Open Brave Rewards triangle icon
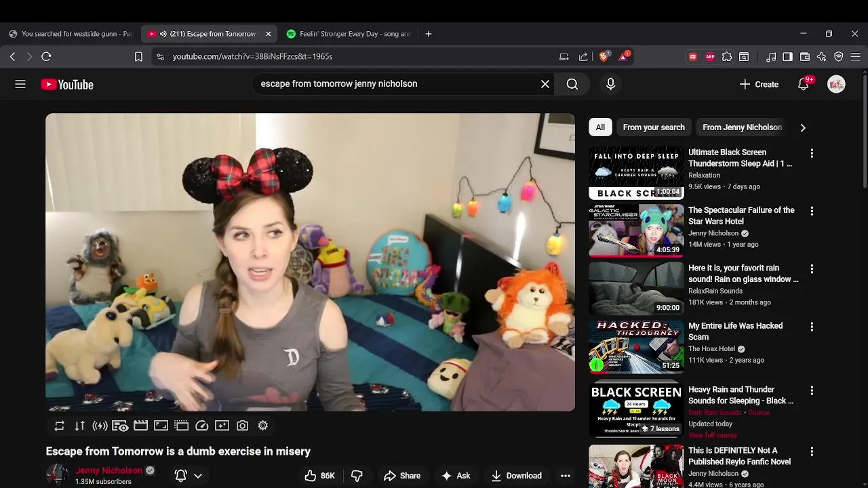Viewport: 868px width, 488px height. [x=624, y=57]
